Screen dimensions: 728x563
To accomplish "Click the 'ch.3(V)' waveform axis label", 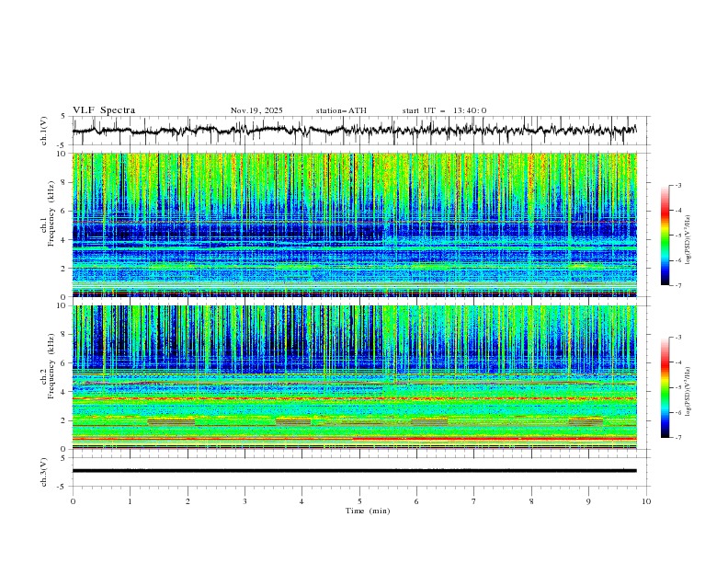I will pos(44,472).
